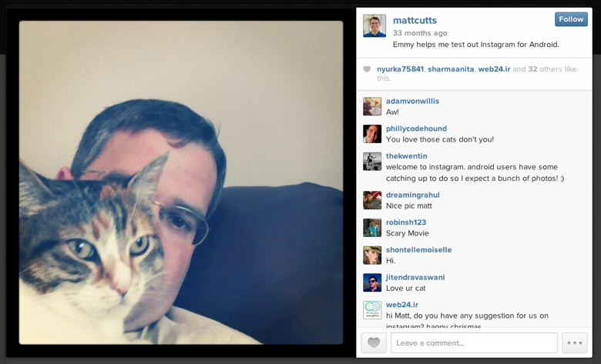Screen dimensions: 601x364
Task: Click thekwentin commenter avatar
Action: (x=372, y=162)
